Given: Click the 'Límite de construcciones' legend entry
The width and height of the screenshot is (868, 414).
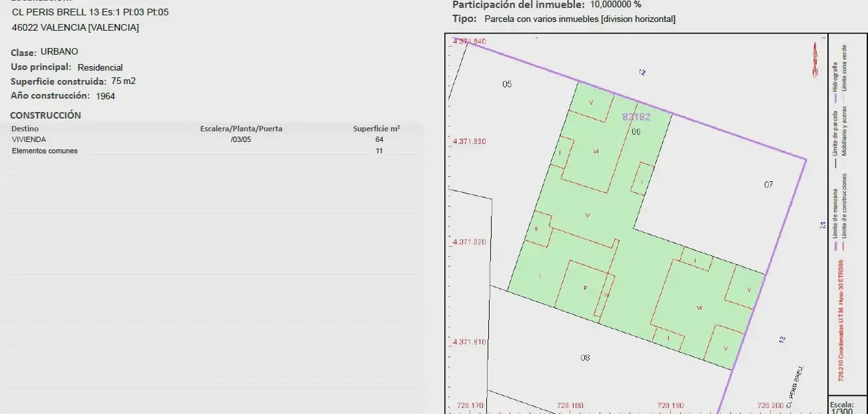Looking at the screenshot, I should click(844, 205).
